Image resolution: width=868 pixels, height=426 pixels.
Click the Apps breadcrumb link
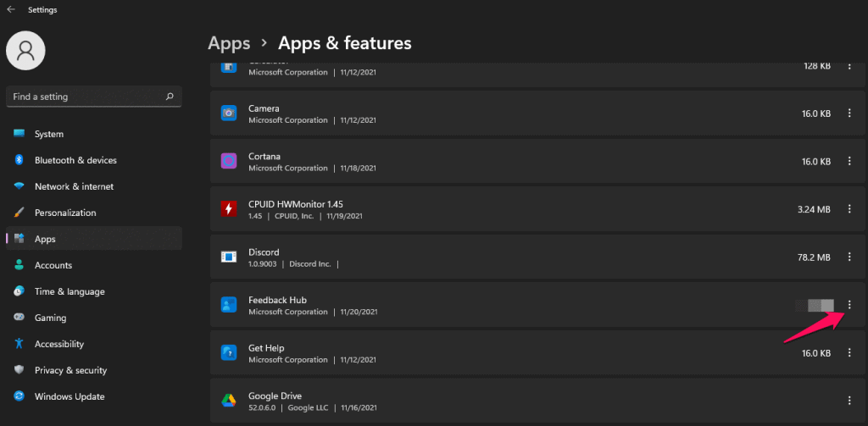[x=229, y=42]
